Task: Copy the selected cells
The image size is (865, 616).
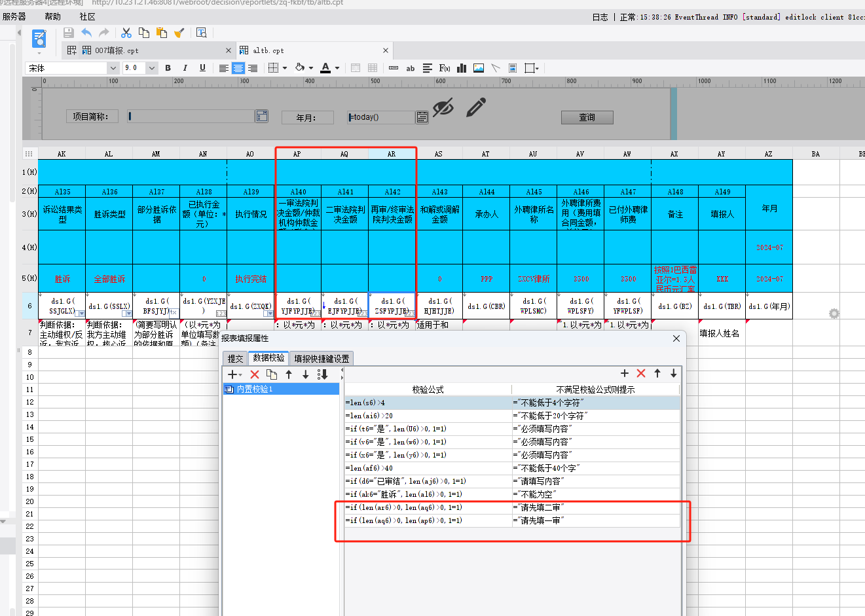Action: (144, 33)
